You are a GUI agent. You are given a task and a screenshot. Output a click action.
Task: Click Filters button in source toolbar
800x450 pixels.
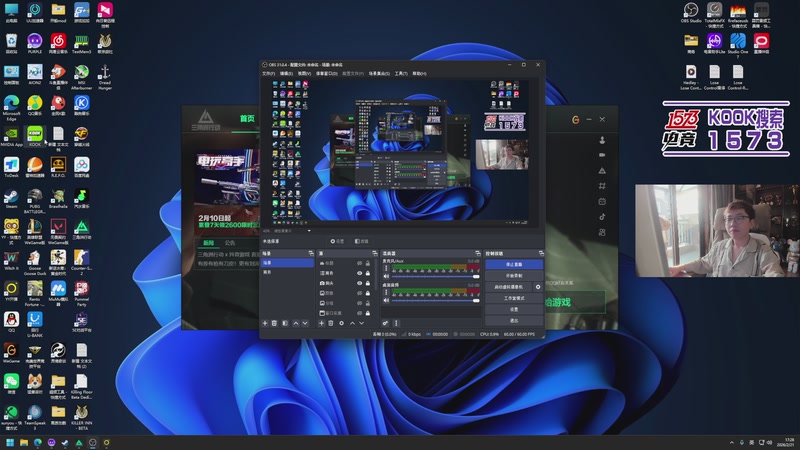(361, 241)
